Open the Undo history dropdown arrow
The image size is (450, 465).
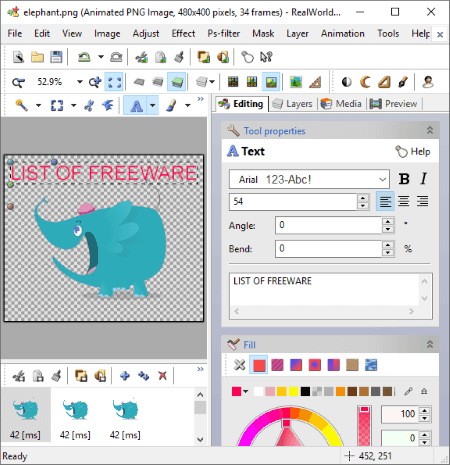click(x=101, y=57)
